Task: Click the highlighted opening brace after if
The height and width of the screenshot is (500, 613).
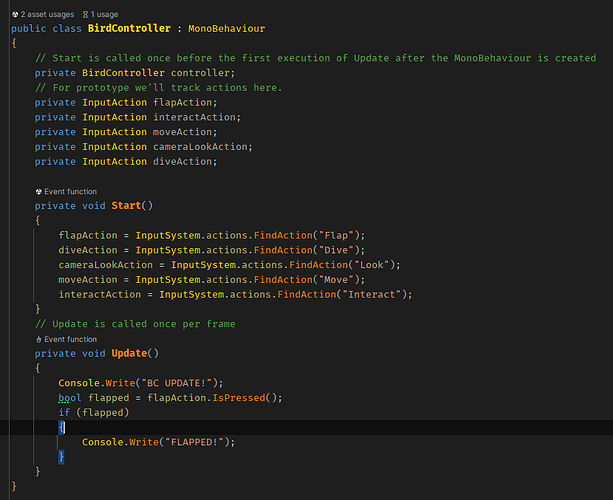Action: tap(62, 427)
